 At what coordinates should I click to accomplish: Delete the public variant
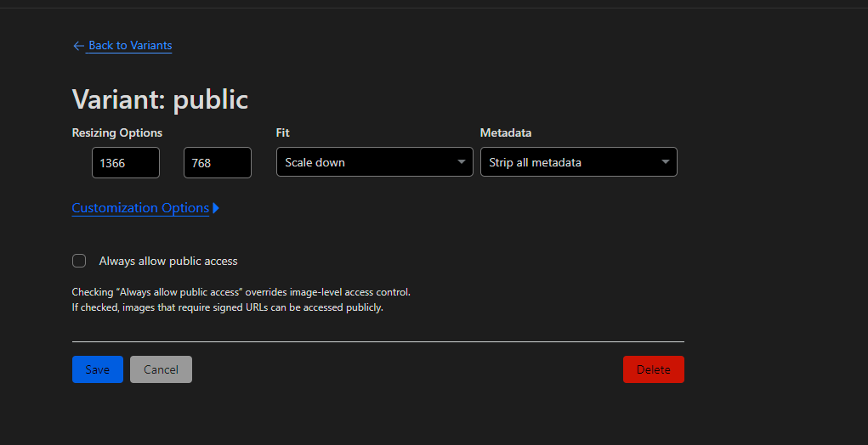(x=653, y=369)
